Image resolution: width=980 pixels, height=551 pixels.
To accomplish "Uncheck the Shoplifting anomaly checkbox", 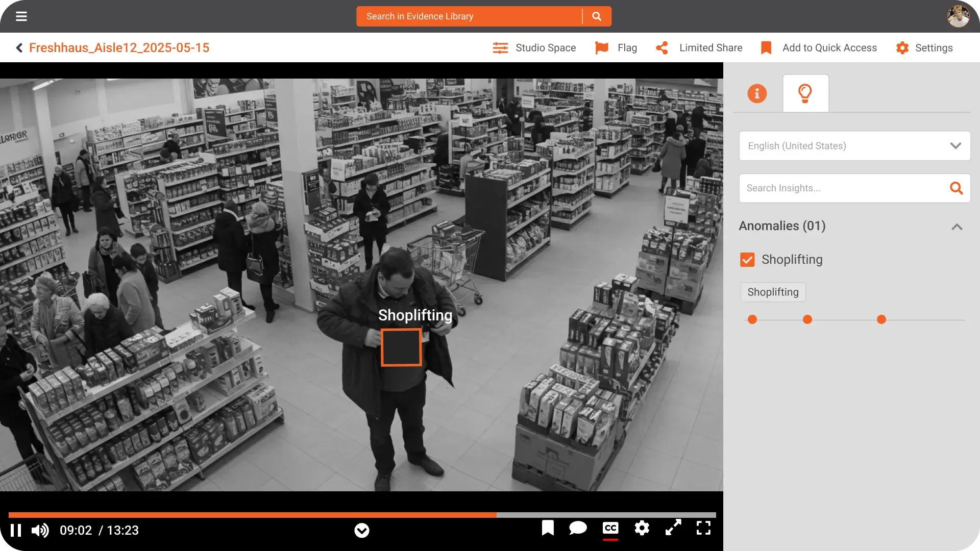I will (747, 260).
